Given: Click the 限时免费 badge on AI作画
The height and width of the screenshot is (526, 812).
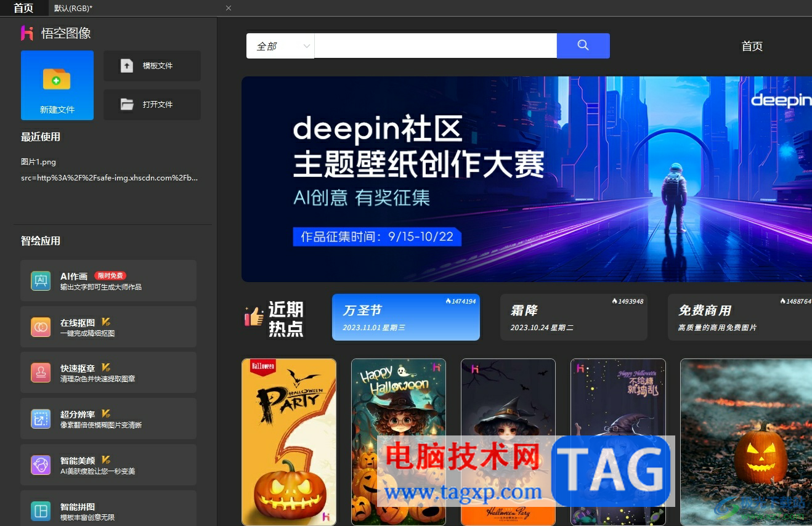Looking at the screenshot, I should tap(110, 276).
